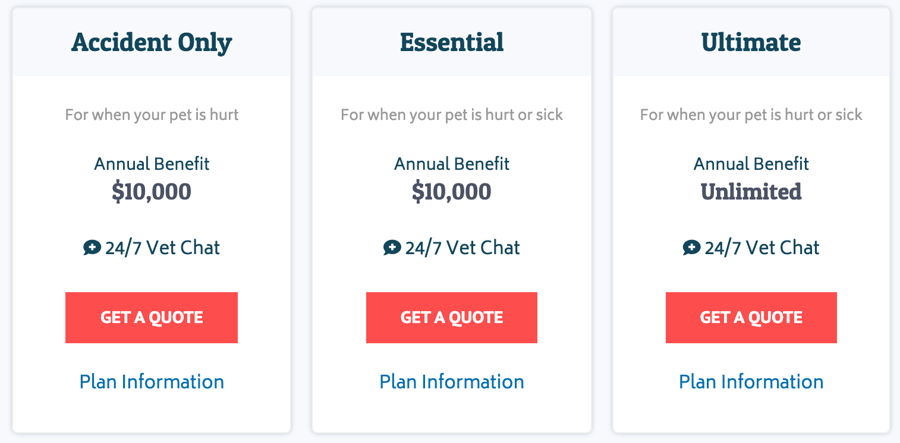Click 24/7 Vet Chat text under Essential
This screenshot has width=900, height=443.
462,248
